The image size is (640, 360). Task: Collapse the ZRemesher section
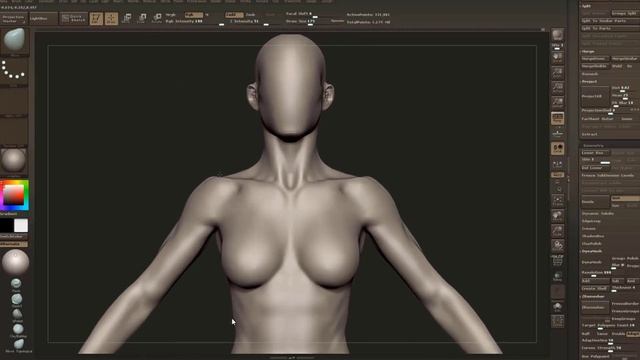click(x=593, y=297)
